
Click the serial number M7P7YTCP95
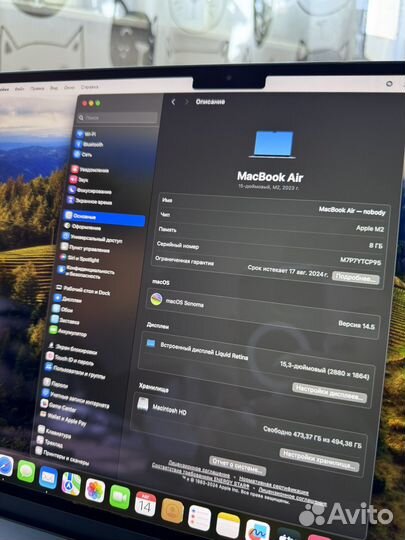tap(360, 261)
